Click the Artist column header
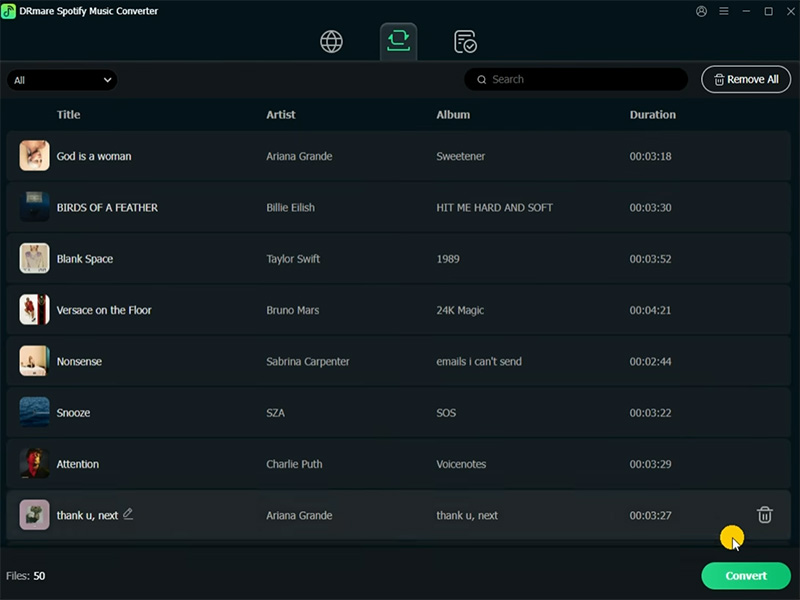800x600 pixels. coord(281,115)
